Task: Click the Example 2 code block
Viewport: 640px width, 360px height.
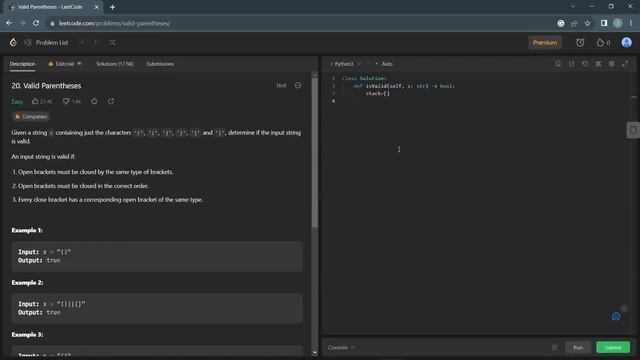Action: (x=157, y=308)
